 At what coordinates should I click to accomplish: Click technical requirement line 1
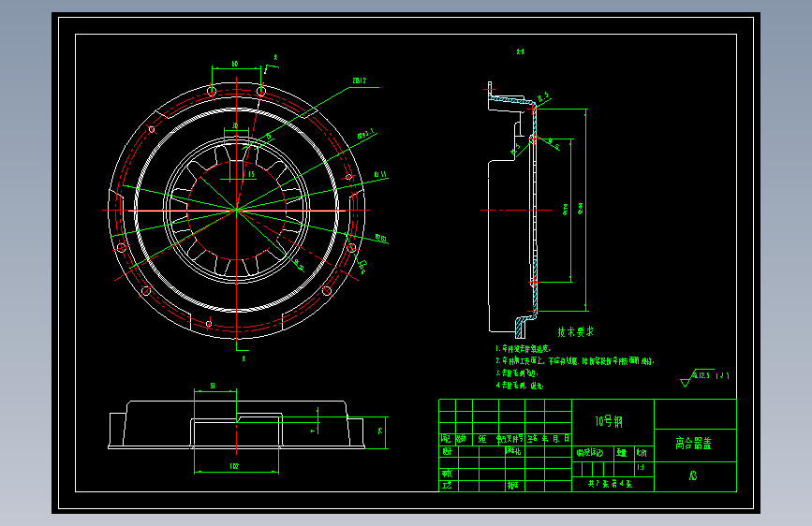(x=523, y=349)
